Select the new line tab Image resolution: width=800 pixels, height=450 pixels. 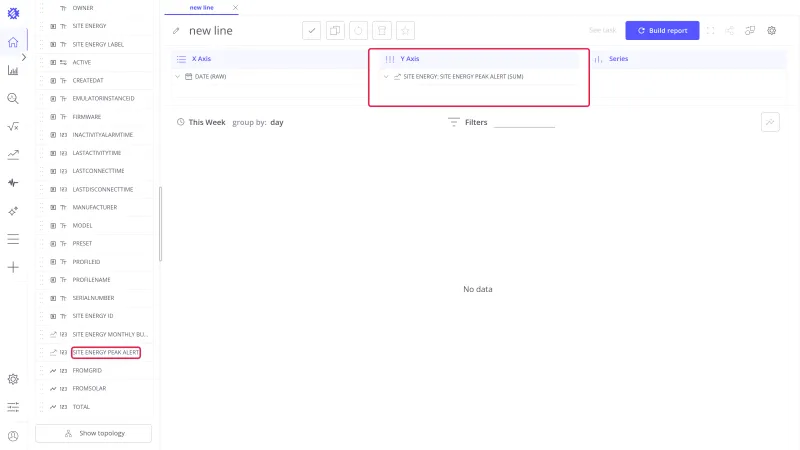click(202, 8)
